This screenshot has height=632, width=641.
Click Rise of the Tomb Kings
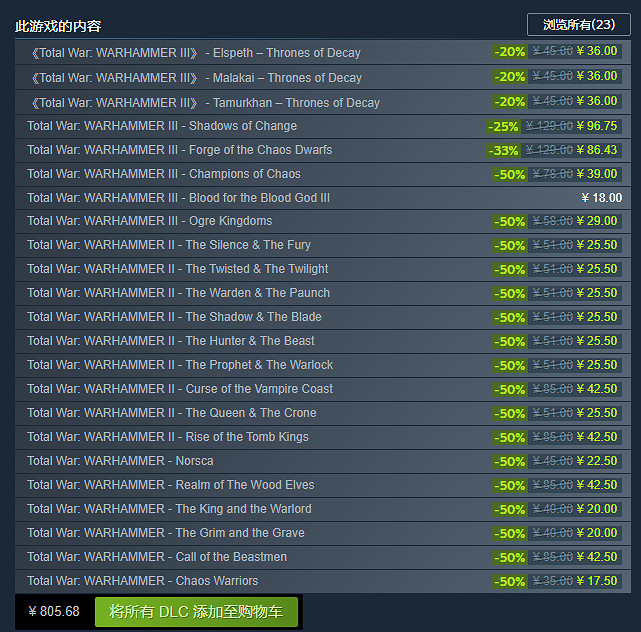pos(168,437)
